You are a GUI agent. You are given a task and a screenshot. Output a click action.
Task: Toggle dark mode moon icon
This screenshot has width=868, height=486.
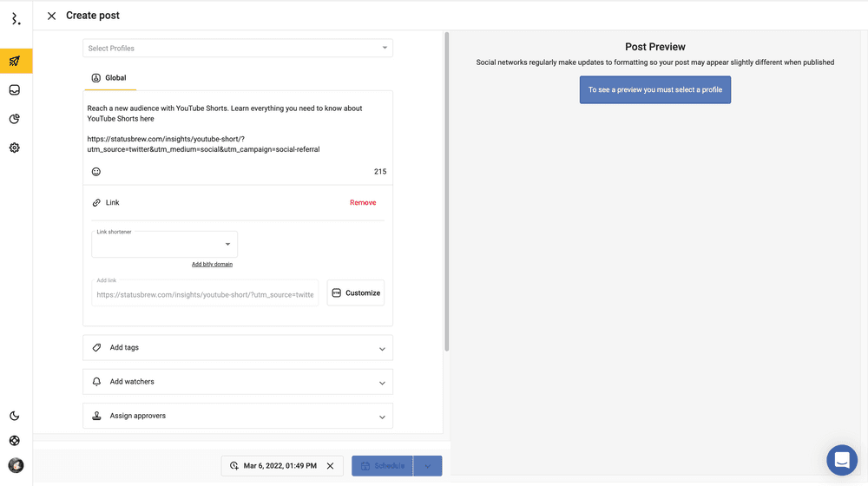coord(15,416)
